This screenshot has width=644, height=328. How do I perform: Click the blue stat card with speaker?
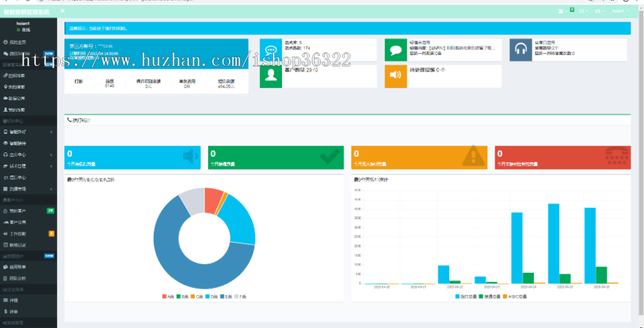coord(132,156)
